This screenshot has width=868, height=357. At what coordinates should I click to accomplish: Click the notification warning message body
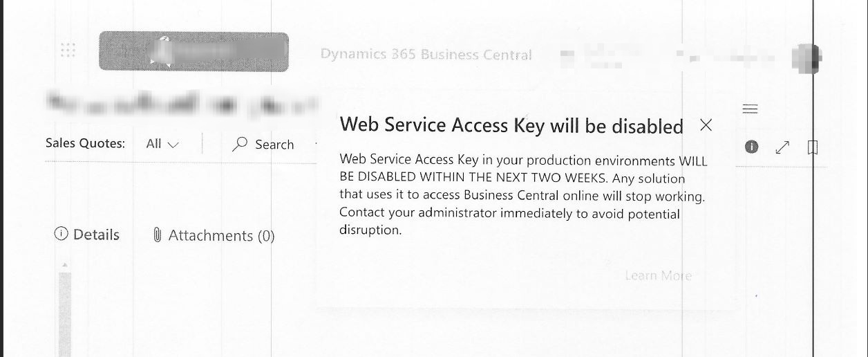coord(522,195)
